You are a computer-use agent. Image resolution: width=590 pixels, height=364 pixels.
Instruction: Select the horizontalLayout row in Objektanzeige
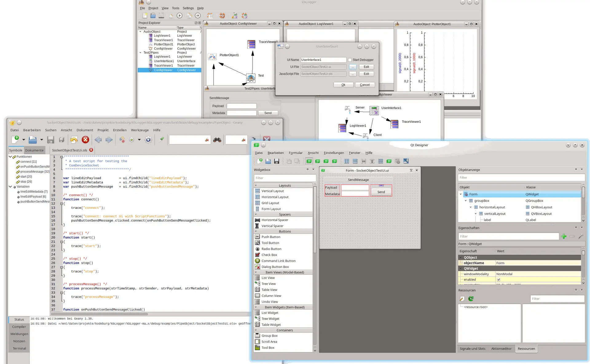point(520,207)
